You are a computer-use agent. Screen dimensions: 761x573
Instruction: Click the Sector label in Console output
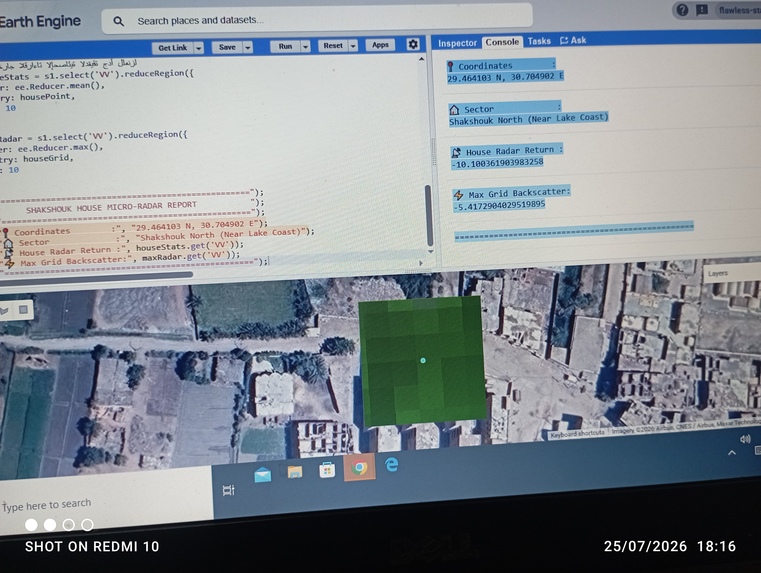479,109
